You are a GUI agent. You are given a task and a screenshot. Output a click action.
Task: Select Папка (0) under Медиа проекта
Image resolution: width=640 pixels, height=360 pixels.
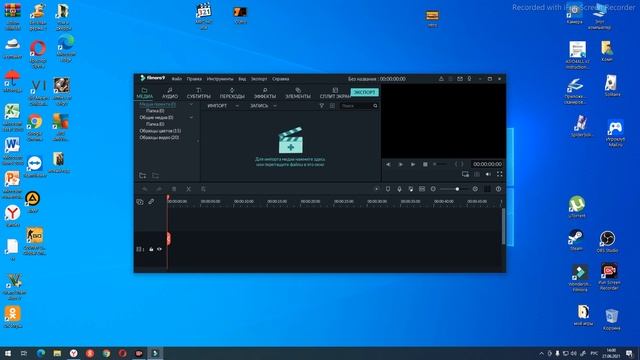[x=155, y=111]
